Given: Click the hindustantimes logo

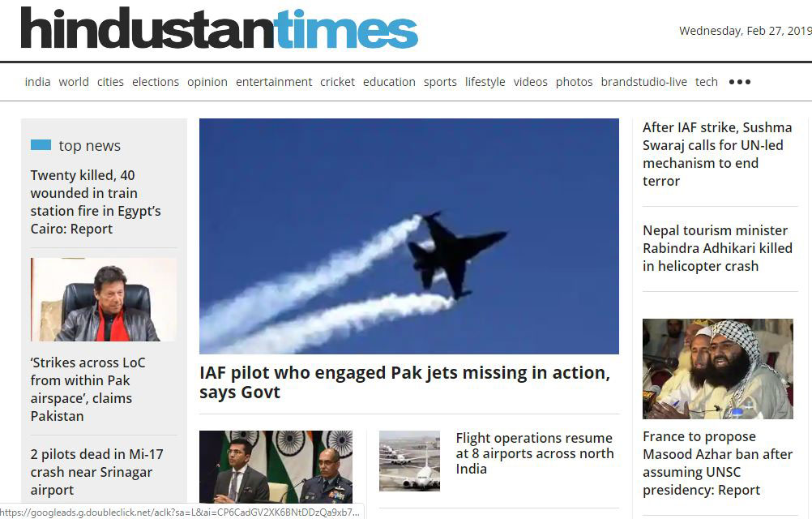Looking at the screenshot, I should coord(219,28).
